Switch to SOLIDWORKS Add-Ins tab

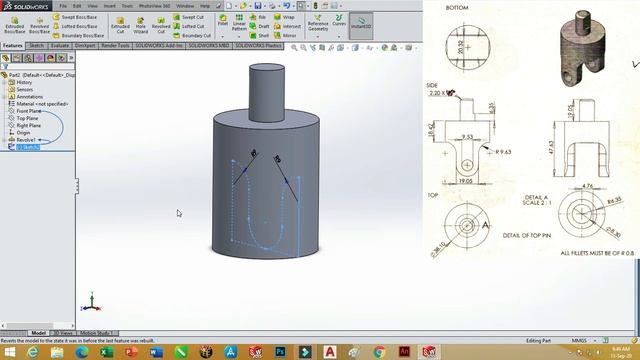[159, 46]
